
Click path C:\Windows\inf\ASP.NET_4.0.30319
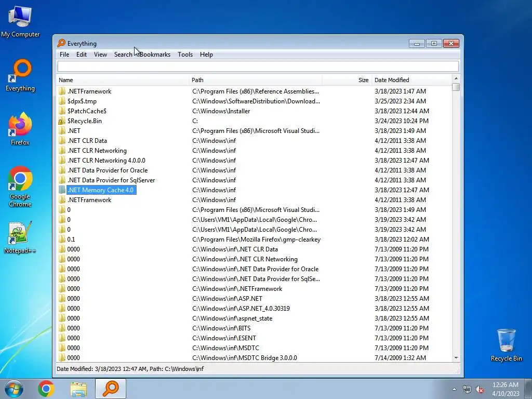[241, 309]
